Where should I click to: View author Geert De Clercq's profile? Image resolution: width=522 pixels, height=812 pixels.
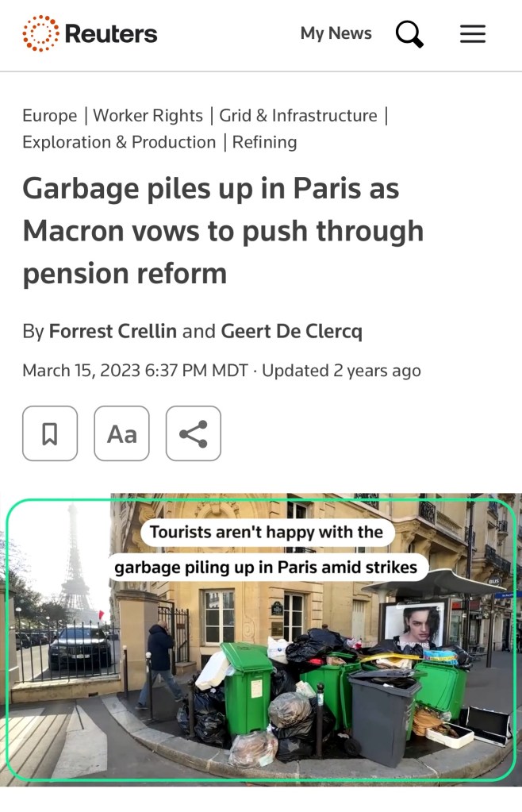pyautogui.click(x=292, y=332)
